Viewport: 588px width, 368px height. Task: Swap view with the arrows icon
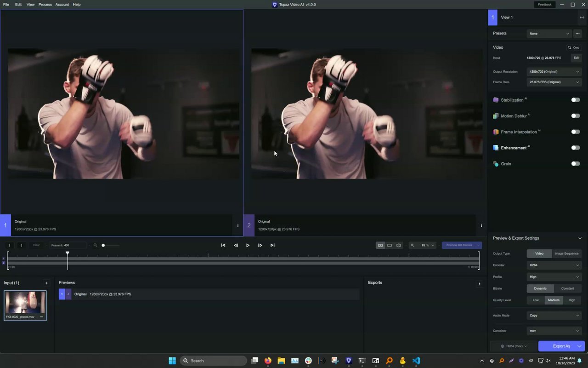coord(582,17)
